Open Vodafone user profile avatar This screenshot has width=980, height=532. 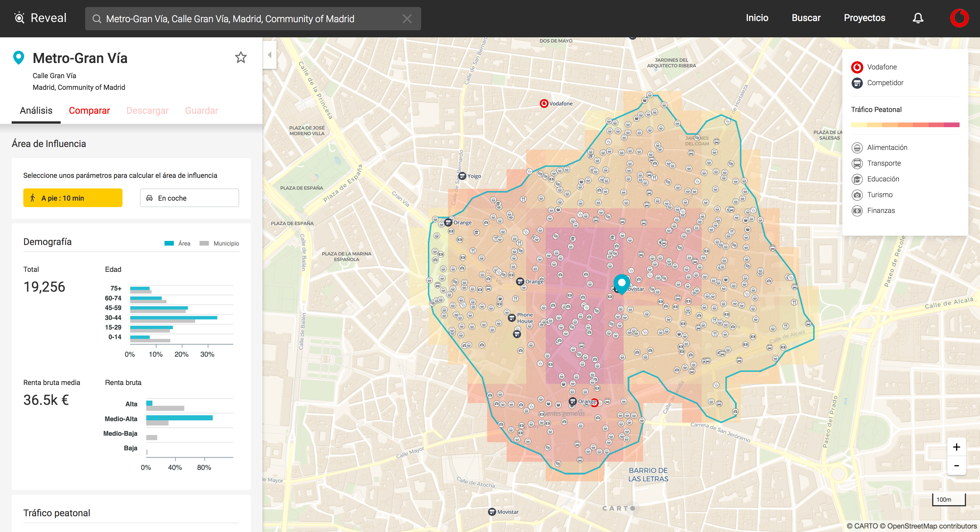pyautogui.click(x=959, y=18)
